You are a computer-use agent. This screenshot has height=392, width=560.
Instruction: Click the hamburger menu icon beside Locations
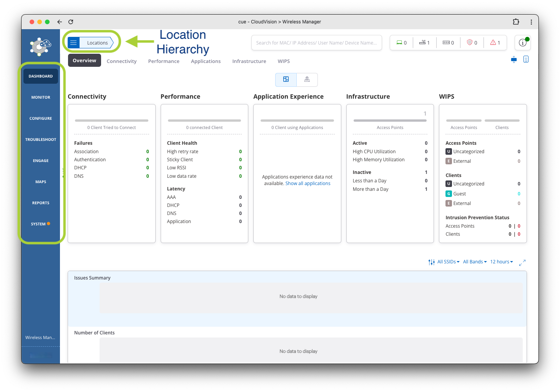coord(73,43)
